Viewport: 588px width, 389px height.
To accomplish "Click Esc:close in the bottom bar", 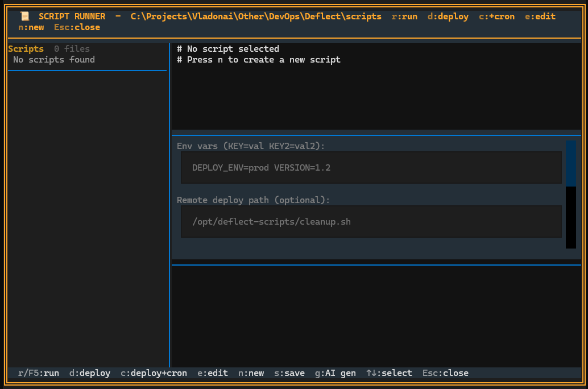I will (x=445, y=373).
